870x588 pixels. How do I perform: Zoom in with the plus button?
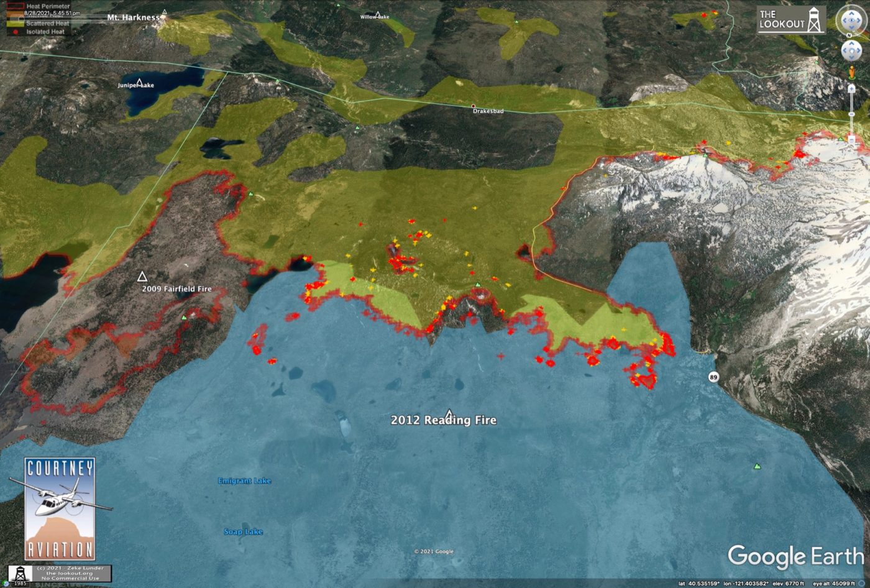pos(851,88)
